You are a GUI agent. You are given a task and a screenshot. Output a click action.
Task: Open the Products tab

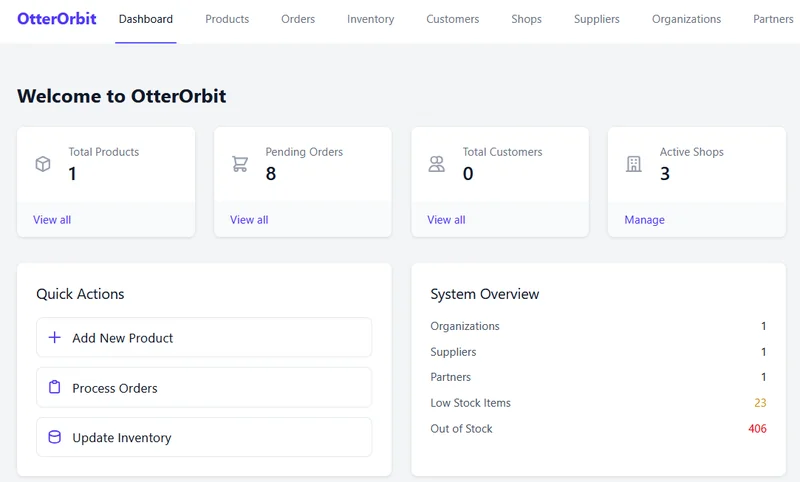(227, 19)
